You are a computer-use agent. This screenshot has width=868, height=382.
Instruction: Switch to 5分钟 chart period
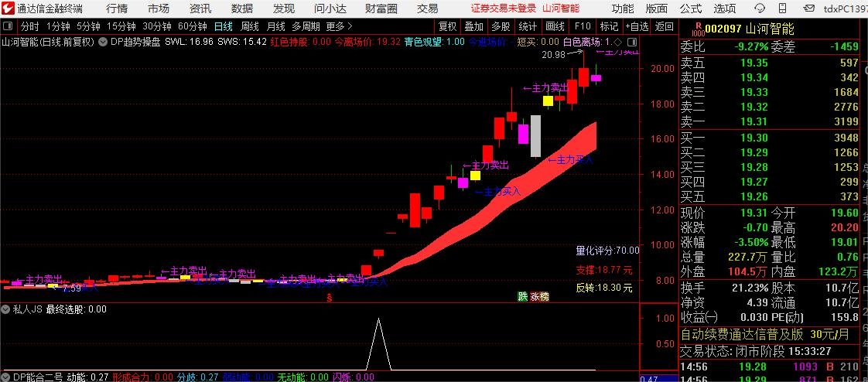[x=88, y=26]
